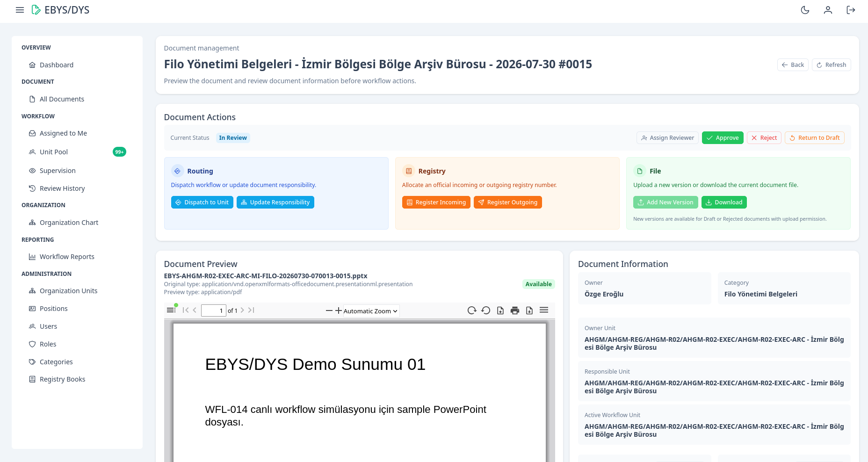Viewport: 868px width, 462px height.
Task: Approve the document
Action: [723, 138]
